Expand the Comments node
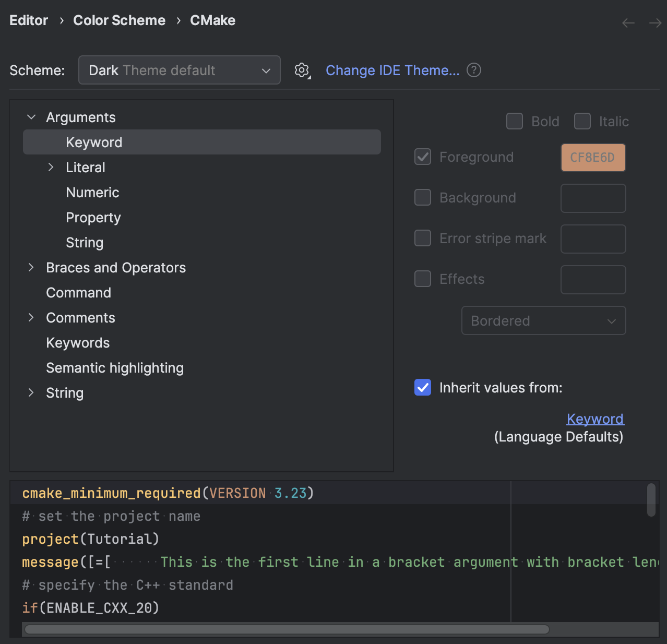Screen dimensions: 667x644 tap(31, 317)
